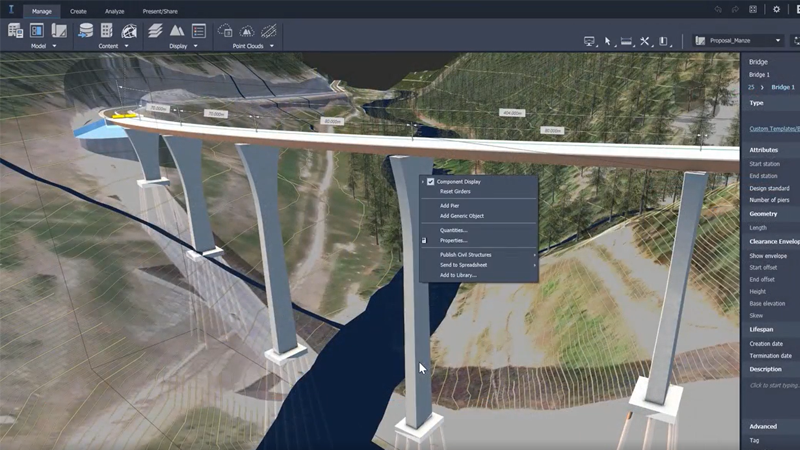Select the terrain themes mountain icon
800x450 pixels.
tap(177, 31)
